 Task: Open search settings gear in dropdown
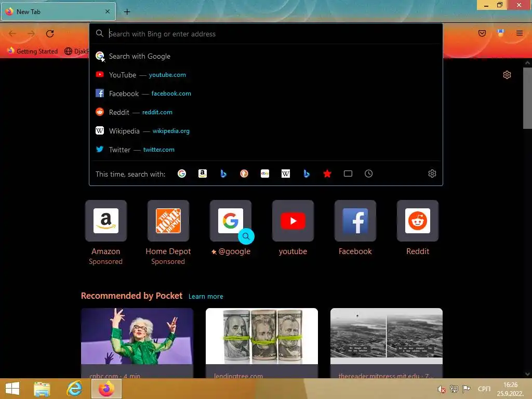pyautogui.click(x=432, y=174)
